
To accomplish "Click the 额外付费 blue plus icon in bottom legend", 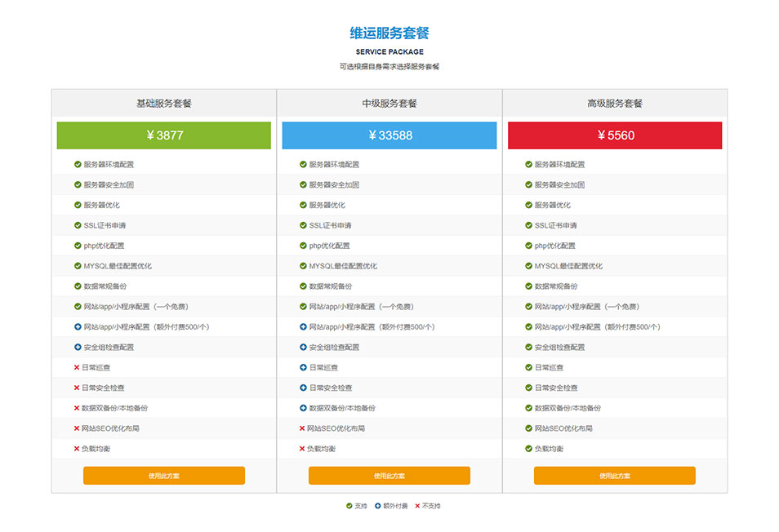I will coord(380,506).
